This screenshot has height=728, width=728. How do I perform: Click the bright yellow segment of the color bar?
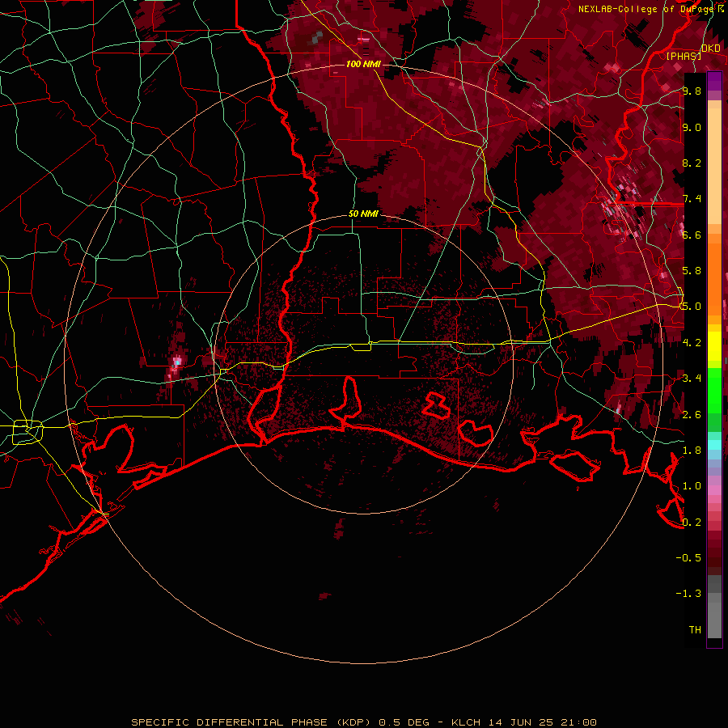click(714, 346)
